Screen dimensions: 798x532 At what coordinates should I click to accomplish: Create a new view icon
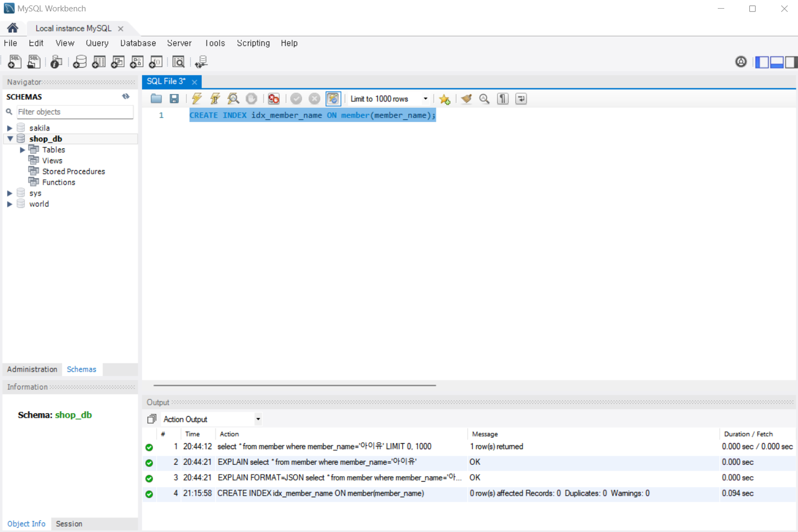[118, 62]
